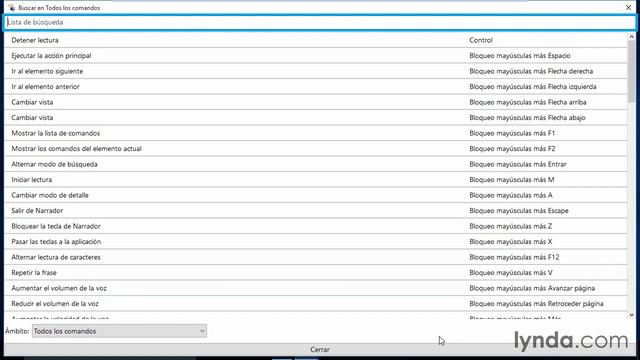The height and width of the screenshot is (360, 640).
Task: Select Bloquear la tecla de Narrador
Action: (316, 226)
